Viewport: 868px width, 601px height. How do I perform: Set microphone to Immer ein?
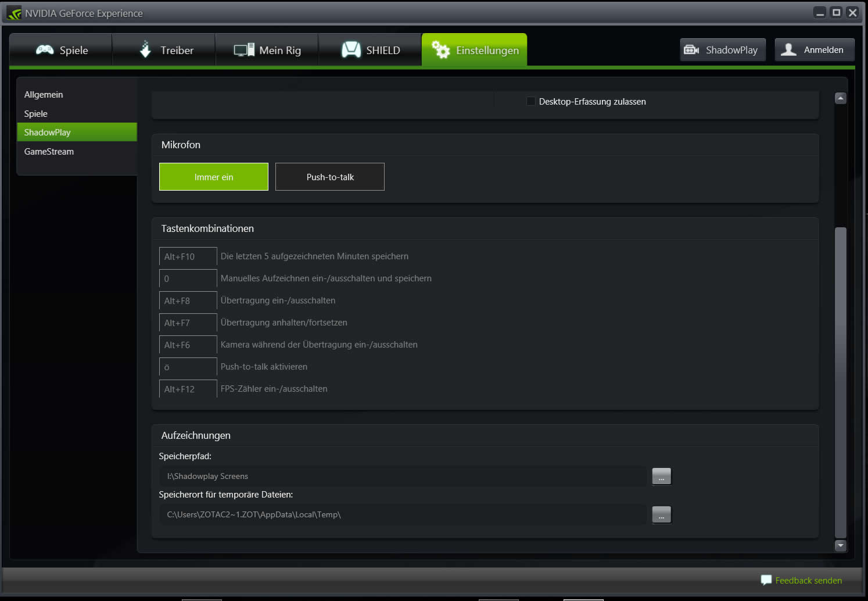[x=214, y=177]
